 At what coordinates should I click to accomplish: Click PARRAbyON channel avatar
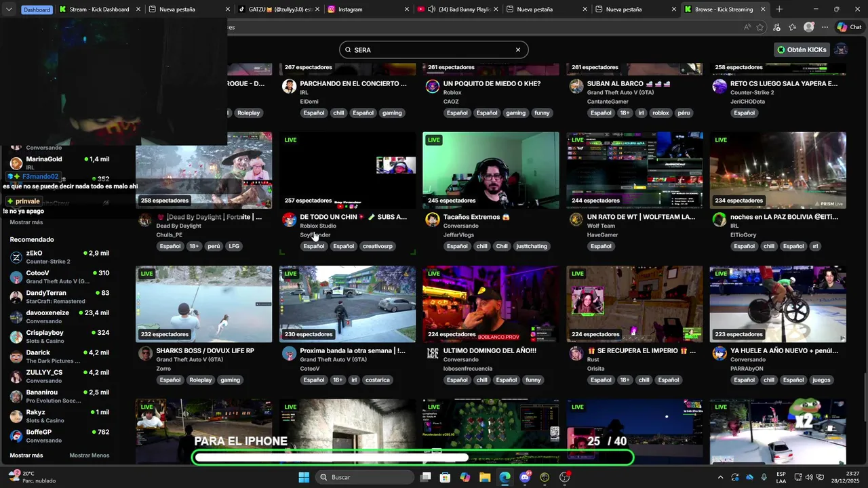click(719, 353)
